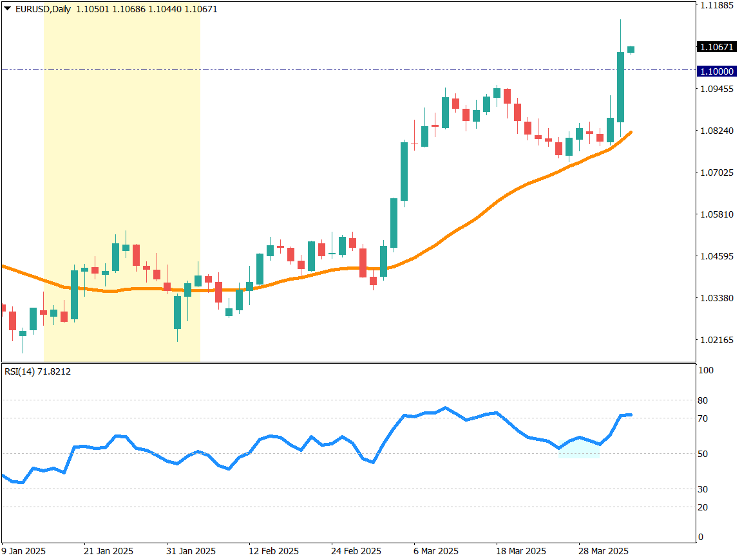Viewport: 742px width, 560px height.
Task: Click the triangle arrow beside EURUSD,Daily
Action: click(x=8, y=8)
